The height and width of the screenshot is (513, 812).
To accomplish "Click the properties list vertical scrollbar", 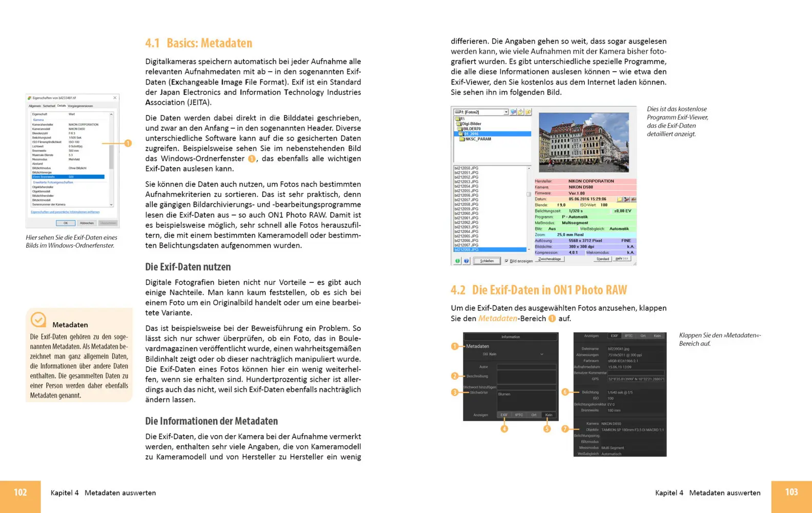I will 111,159.
